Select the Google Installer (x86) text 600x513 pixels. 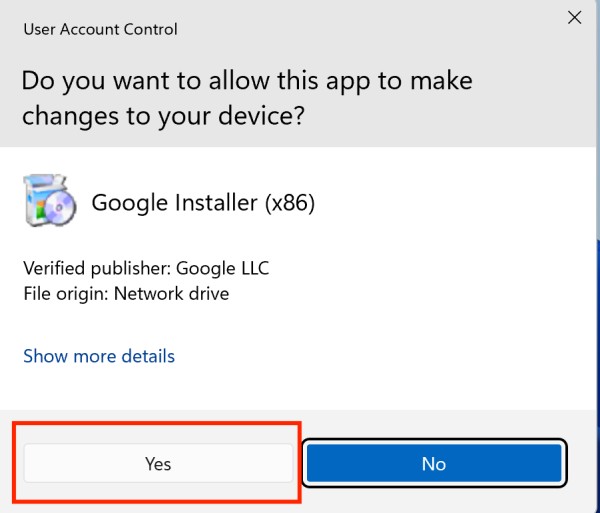click(203, 202)
